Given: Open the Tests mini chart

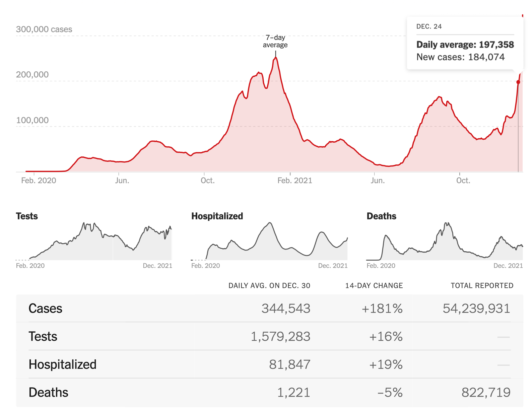Looking at the screenshot, I should coord(94,241).
